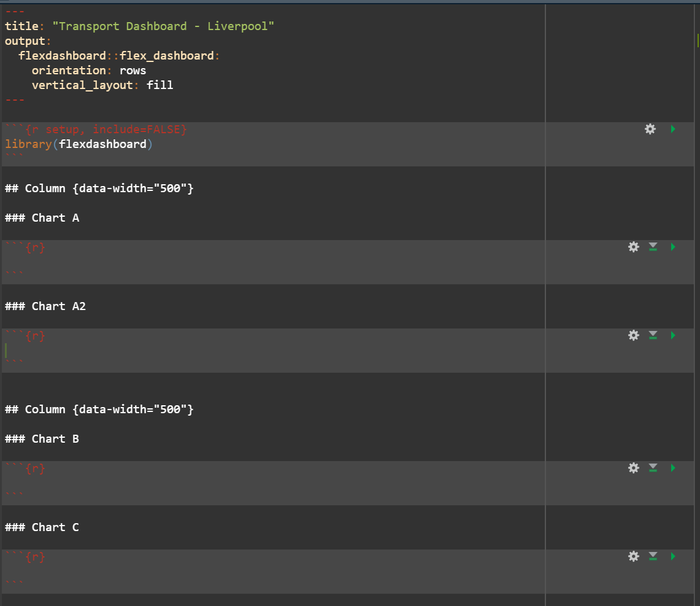Run the Chart A code chunk

(x=673, y=247)
